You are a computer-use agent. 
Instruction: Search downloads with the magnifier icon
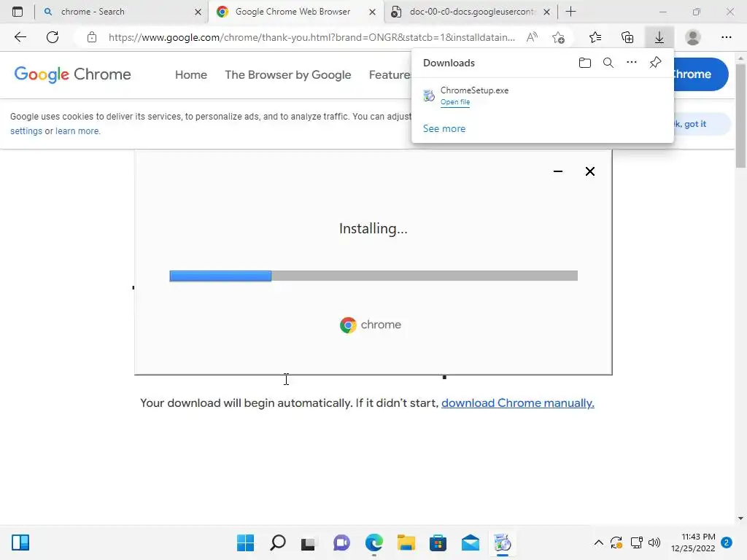[x=608, y=63]
